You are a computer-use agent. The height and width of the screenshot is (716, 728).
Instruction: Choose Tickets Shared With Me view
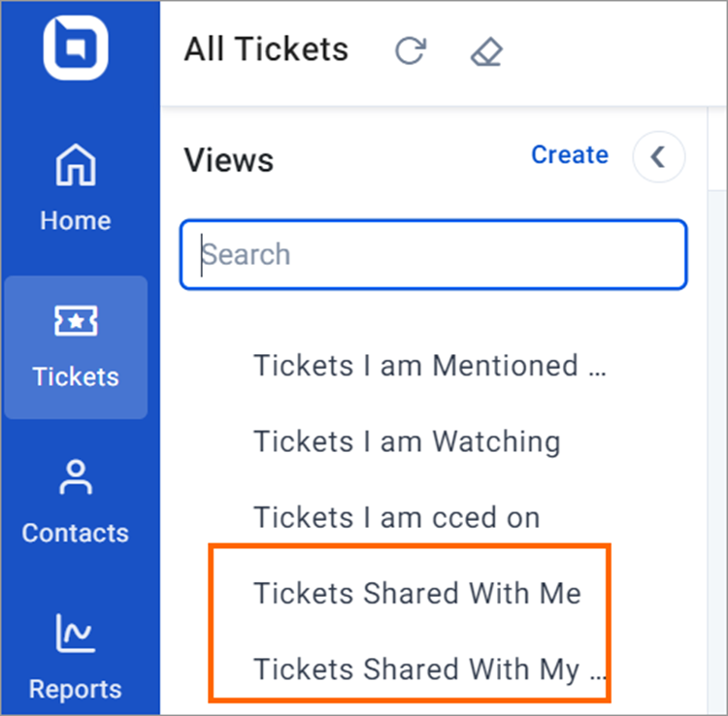(417, 594)
